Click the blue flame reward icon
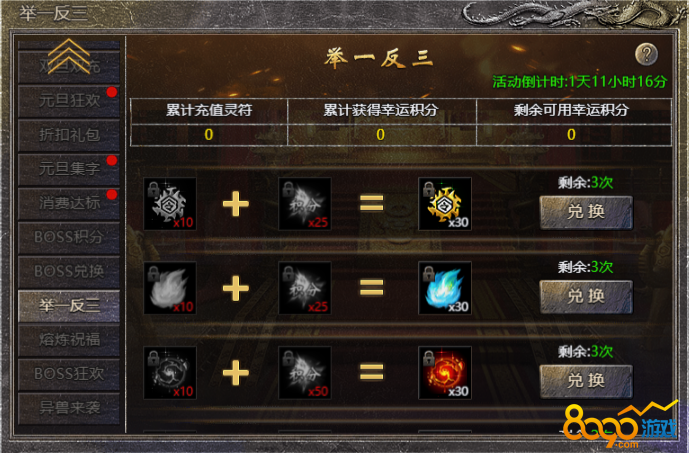This screenshot has height=453, width=689. click(x=445, y=288)
